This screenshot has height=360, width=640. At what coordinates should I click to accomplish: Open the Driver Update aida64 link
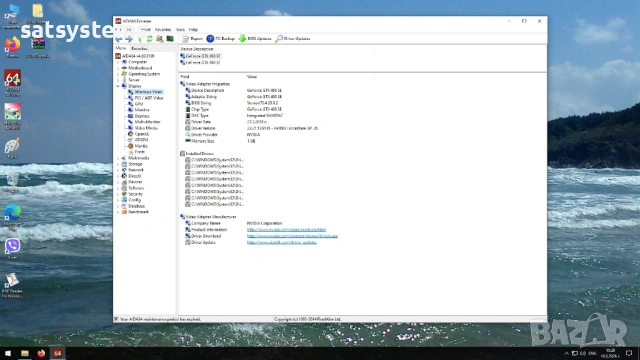pos(282,242)
